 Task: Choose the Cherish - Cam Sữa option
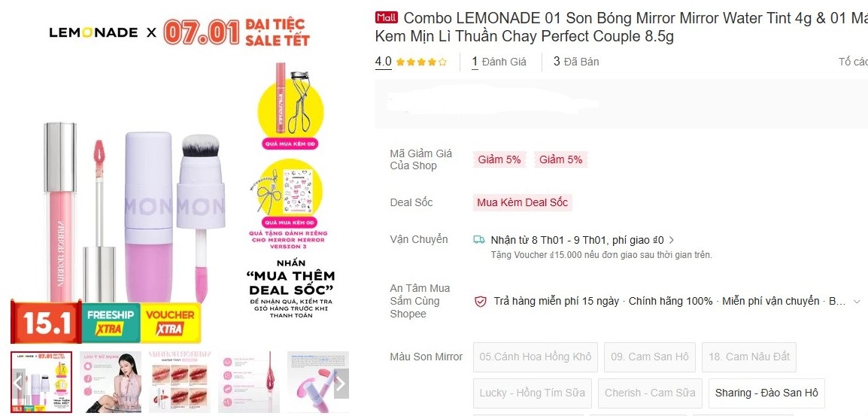pyautogui.click(x=650, y=393)
